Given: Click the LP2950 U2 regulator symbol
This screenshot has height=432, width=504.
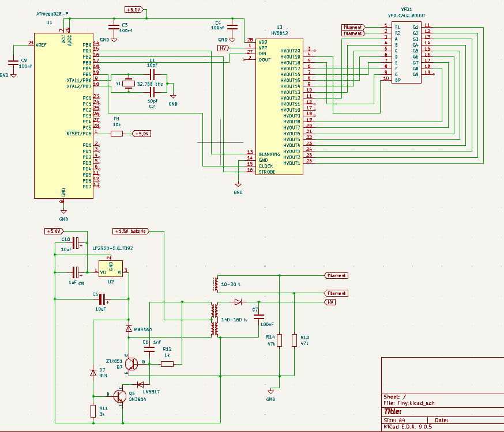Looking at the screenshot, I should tap(111, 268).
